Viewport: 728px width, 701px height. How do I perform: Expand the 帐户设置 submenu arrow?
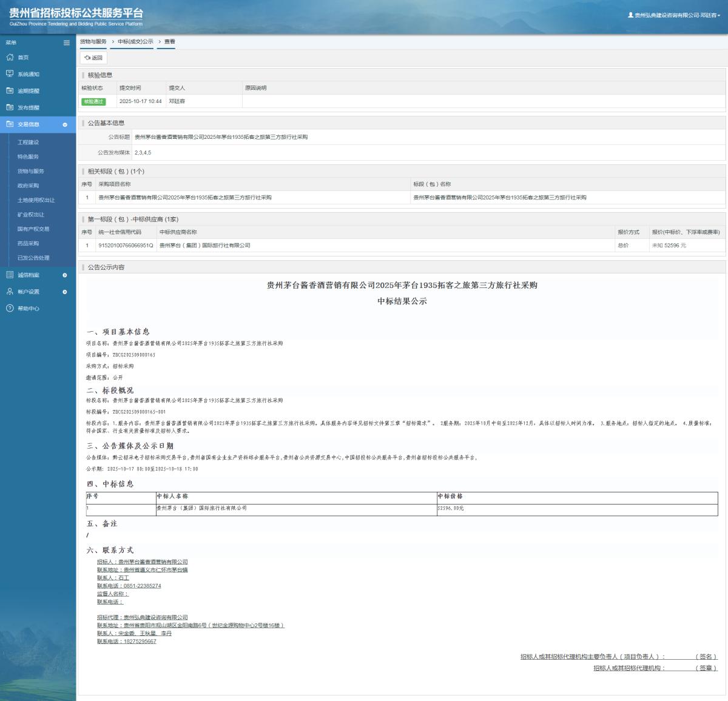point(65,292)
